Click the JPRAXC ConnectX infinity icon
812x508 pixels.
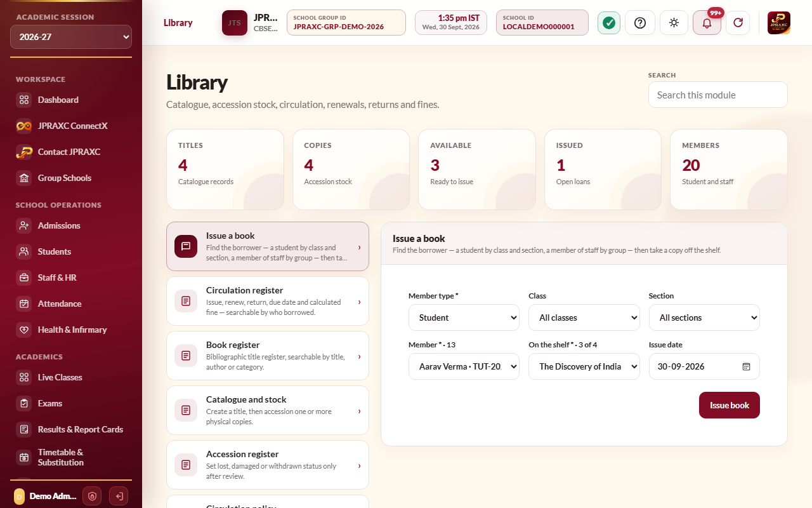point(24,126)
